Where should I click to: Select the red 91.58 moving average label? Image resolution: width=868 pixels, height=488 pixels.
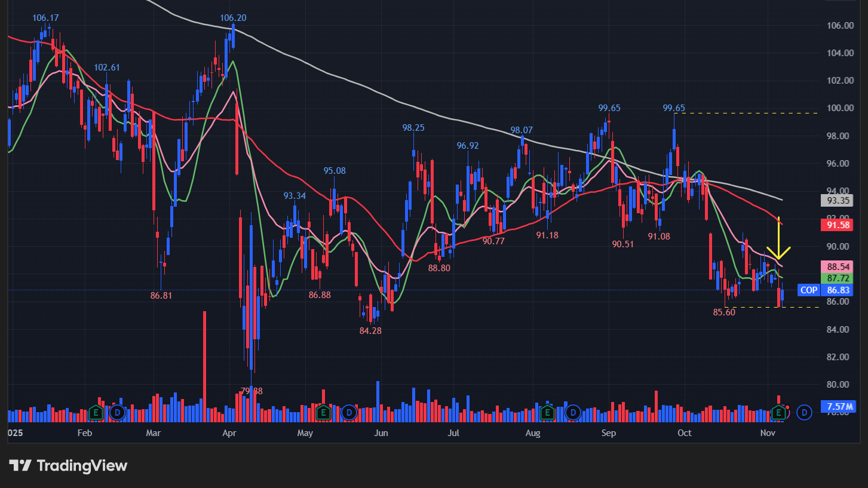coord(838,225)
